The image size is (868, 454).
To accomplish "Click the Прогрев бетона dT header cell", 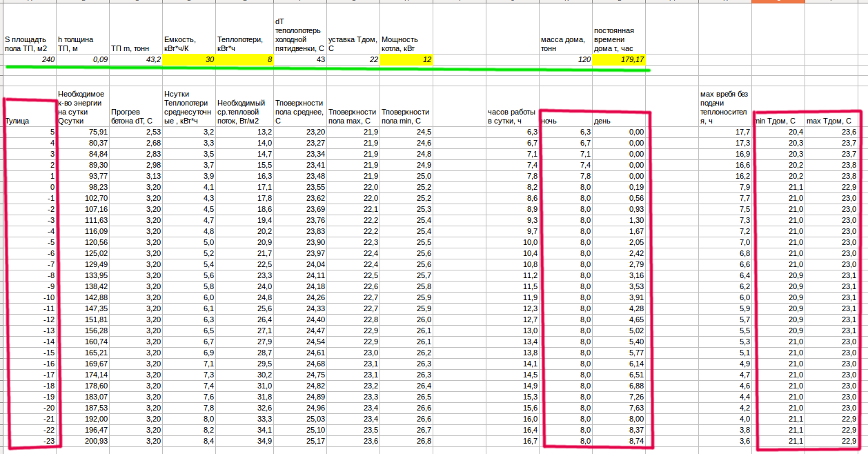I will tap(135, 116).
